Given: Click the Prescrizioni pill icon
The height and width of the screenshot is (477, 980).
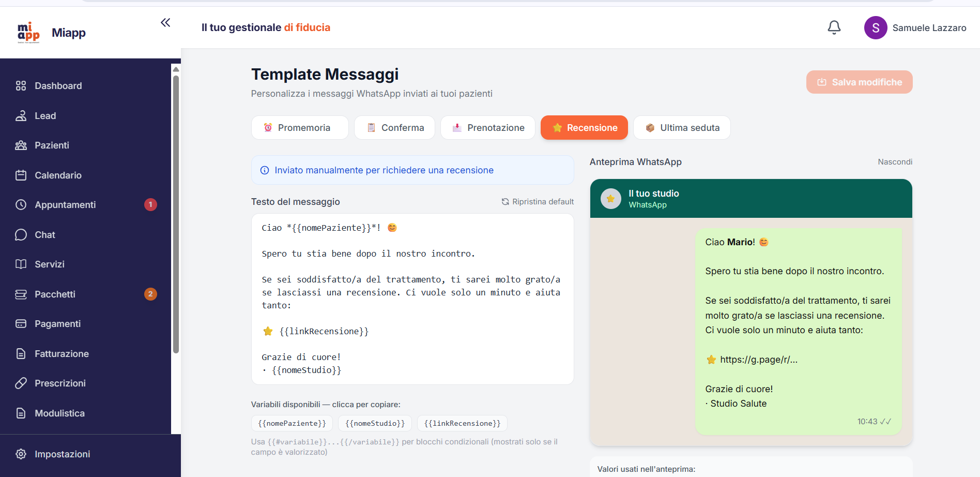Looking at the screenshot, I should [21, 383].
